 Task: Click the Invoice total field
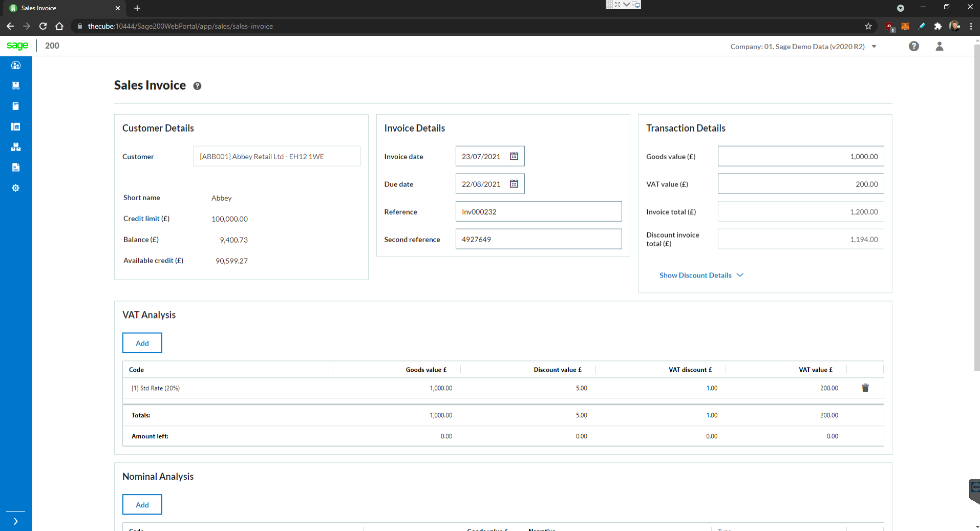(x=801, y=211)
